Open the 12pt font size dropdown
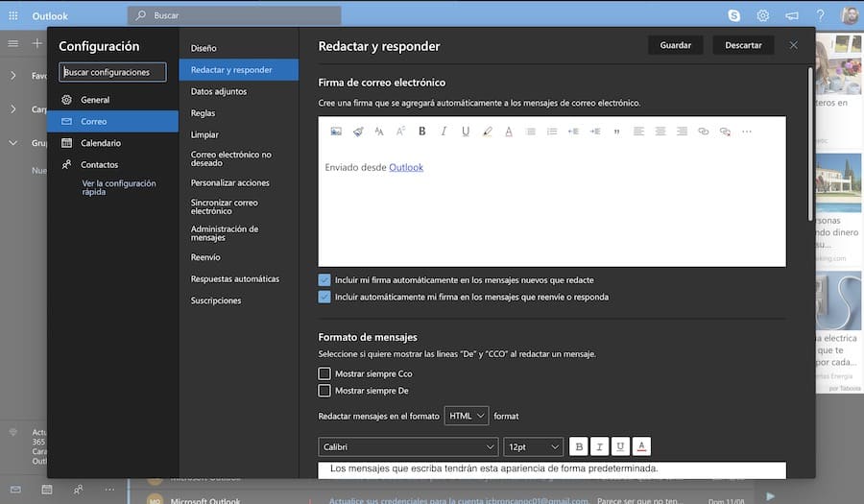 (x=533, y=446)
